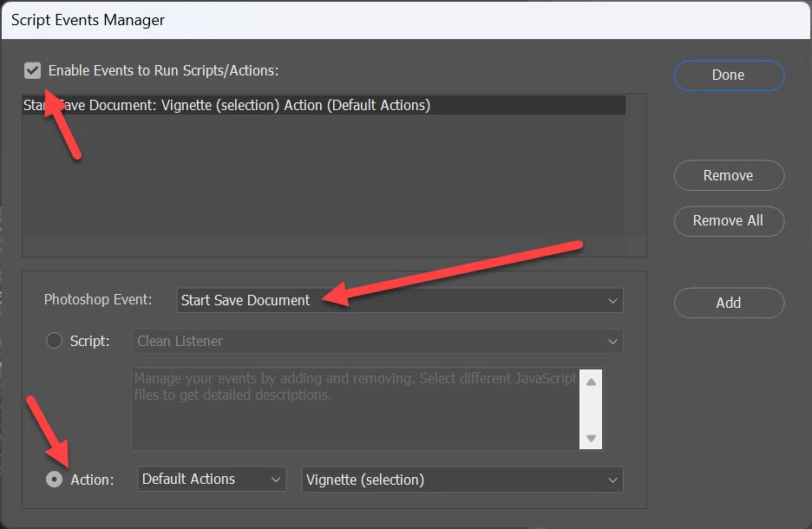
Task: Select the Script radio button
Action: (54, 341)
